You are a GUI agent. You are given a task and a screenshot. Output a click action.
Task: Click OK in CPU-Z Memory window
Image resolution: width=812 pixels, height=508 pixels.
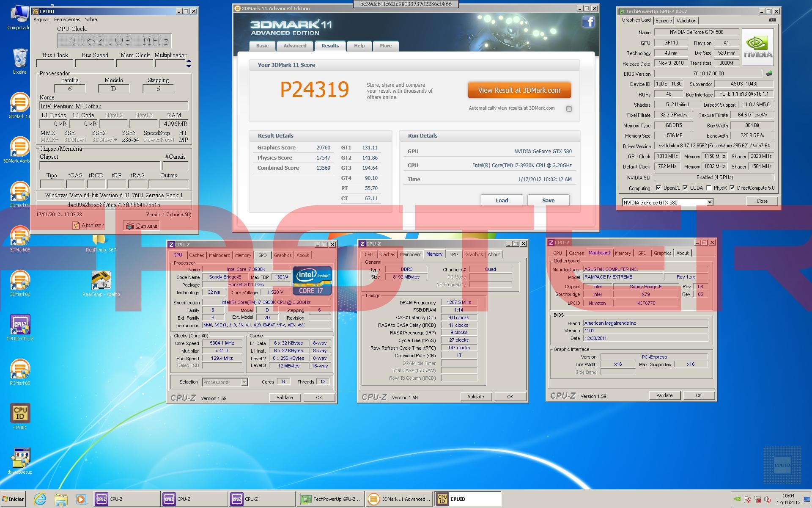point(510,397)
